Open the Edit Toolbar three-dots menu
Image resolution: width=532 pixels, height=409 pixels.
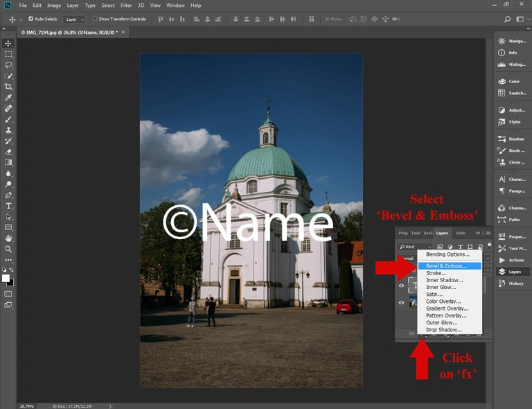[x=8, y=260]
